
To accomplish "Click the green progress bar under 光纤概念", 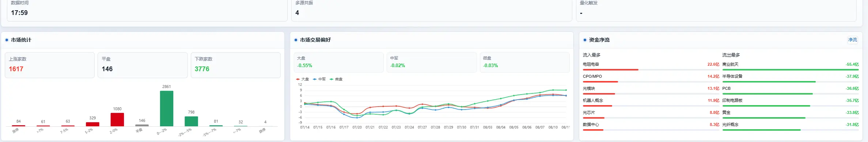I will 761,130.
